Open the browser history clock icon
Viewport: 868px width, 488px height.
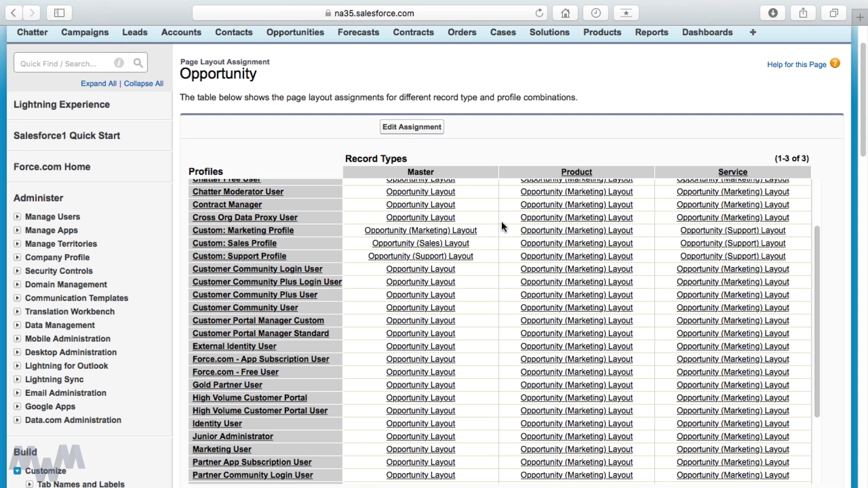pos(596,13)
